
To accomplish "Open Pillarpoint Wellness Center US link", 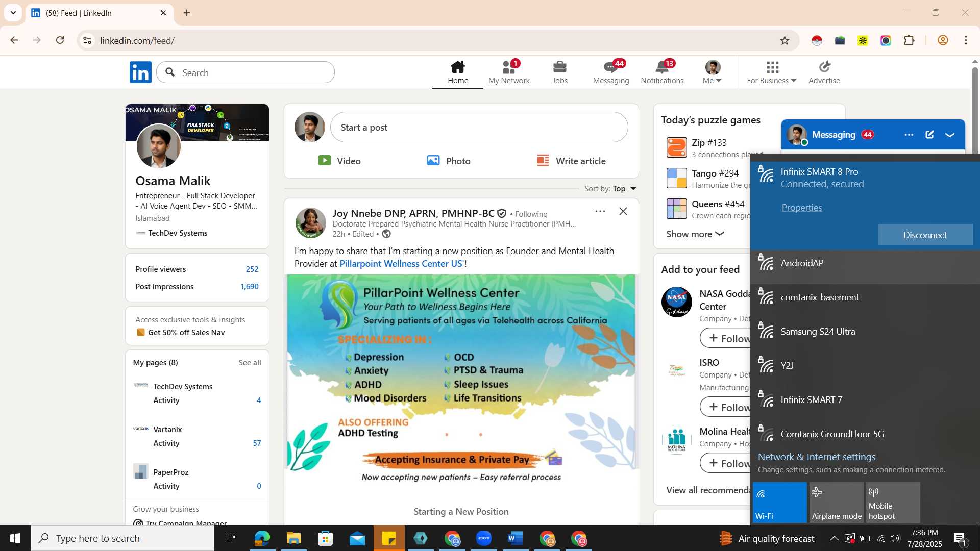I will pyautogui.click(x=401, y=264).
